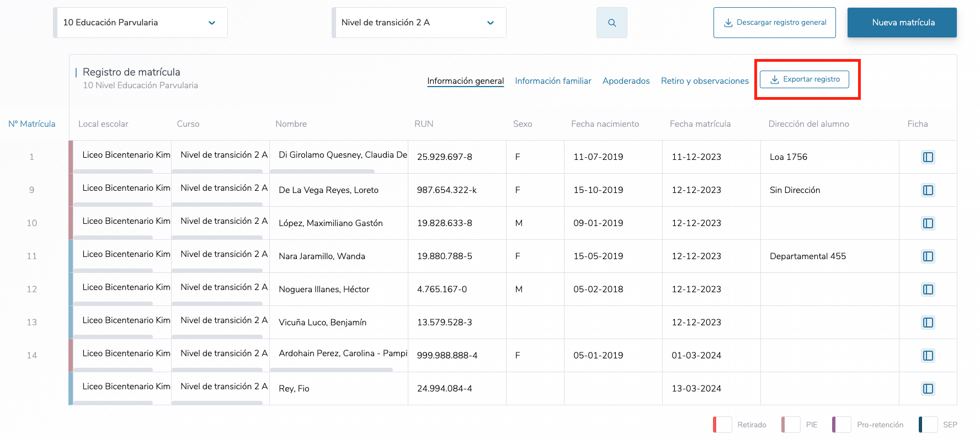980x440 pixels.
Task: Click name cell López, Maximiliano Gastón
Action: (x=339, y=223)
